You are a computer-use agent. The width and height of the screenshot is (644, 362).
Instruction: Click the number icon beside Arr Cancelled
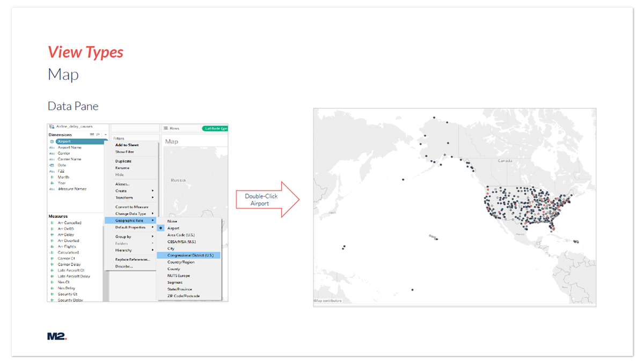pyautogui.click(x=52, y=223)
